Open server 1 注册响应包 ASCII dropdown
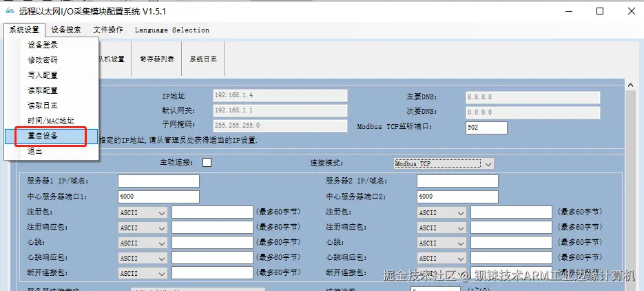The image size is (644, 291). (x=143, y=228)
